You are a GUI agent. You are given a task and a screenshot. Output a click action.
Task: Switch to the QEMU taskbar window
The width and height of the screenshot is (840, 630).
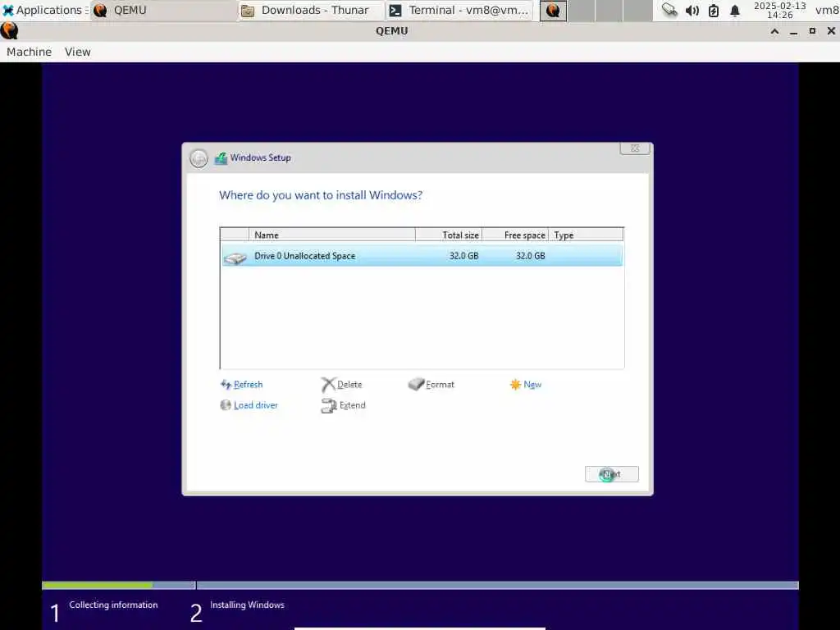point(163,10)
